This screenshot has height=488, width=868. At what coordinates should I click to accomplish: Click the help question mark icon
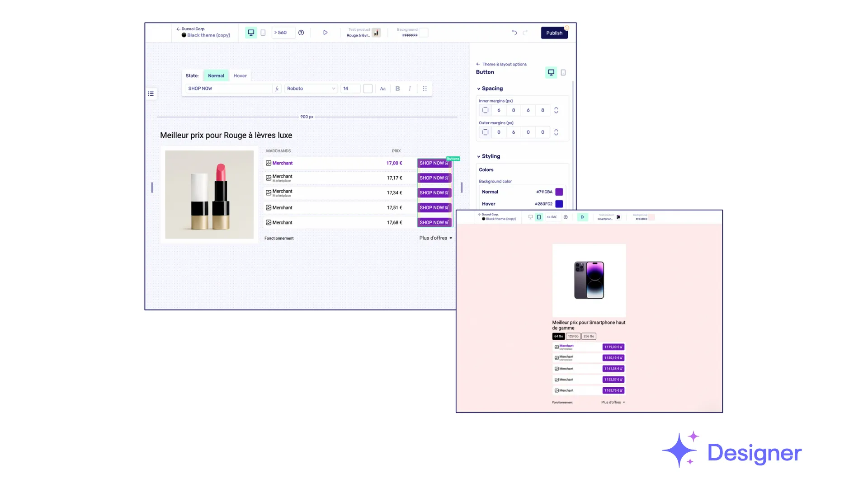point(301,33)
